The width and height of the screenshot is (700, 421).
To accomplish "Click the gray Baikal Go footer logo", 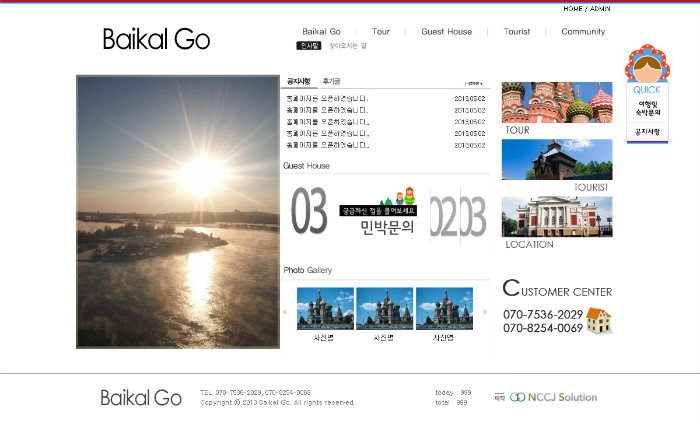I will click(x=141, y=397).
